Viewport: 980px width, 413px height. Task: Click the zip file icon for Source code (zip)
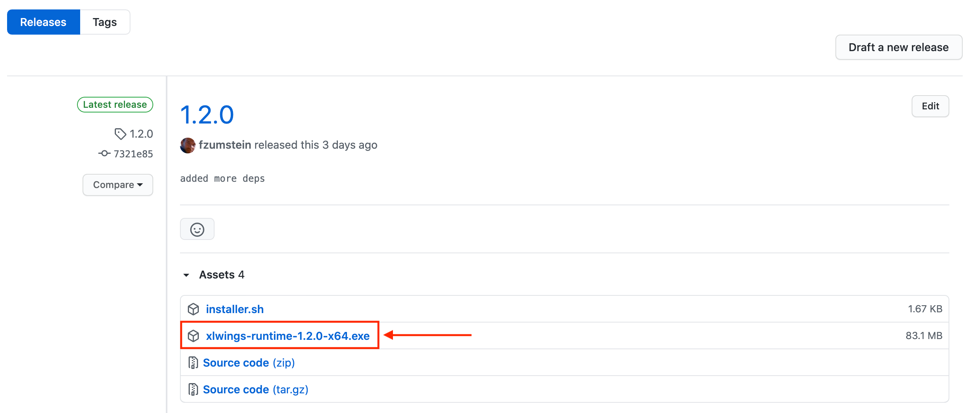[x=193, y=363]
